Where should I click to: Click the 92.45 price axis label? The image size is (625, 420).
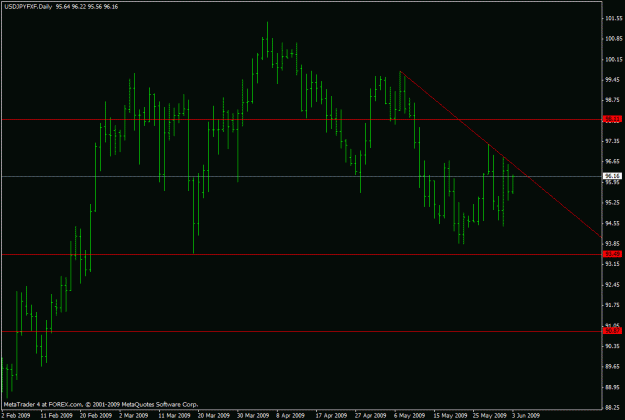pos(614,285)
